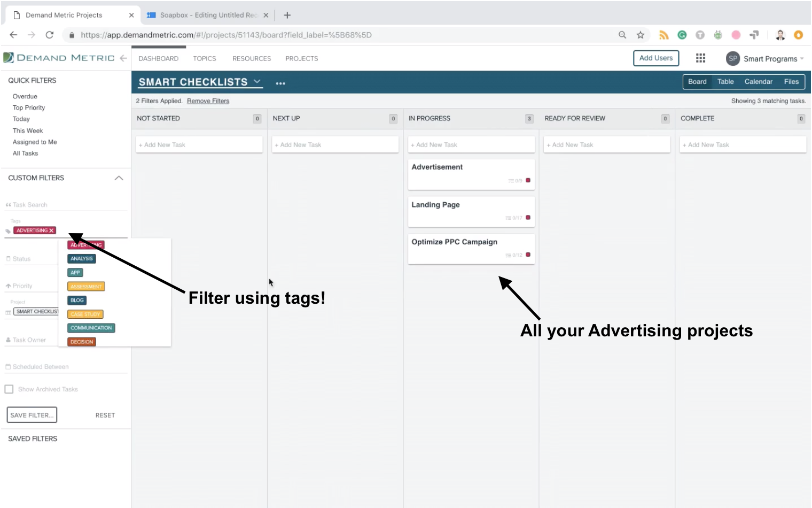Select This Week quick filter
812x508 pixels.
tap(28, 131)
